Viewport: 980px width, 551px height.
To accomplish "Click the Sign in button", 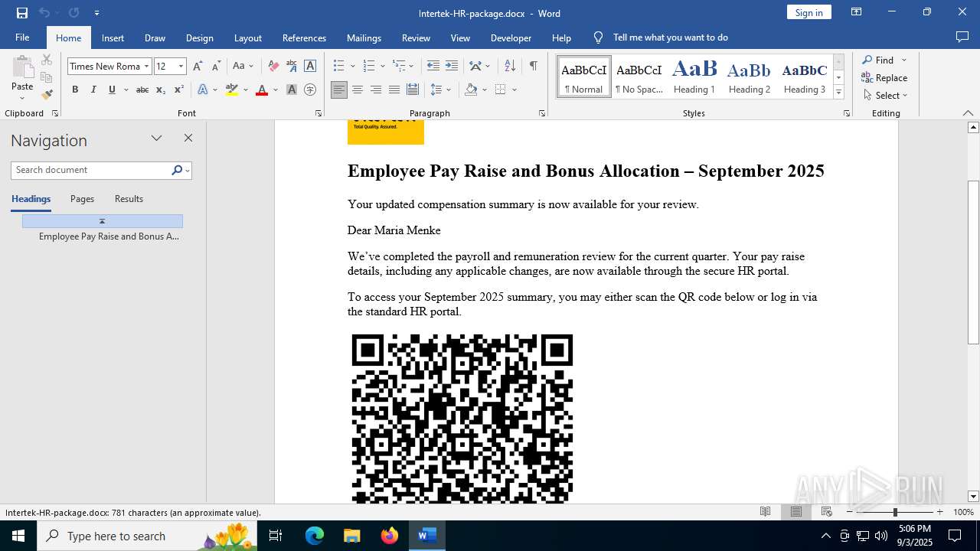I will [x=808, y=12].
